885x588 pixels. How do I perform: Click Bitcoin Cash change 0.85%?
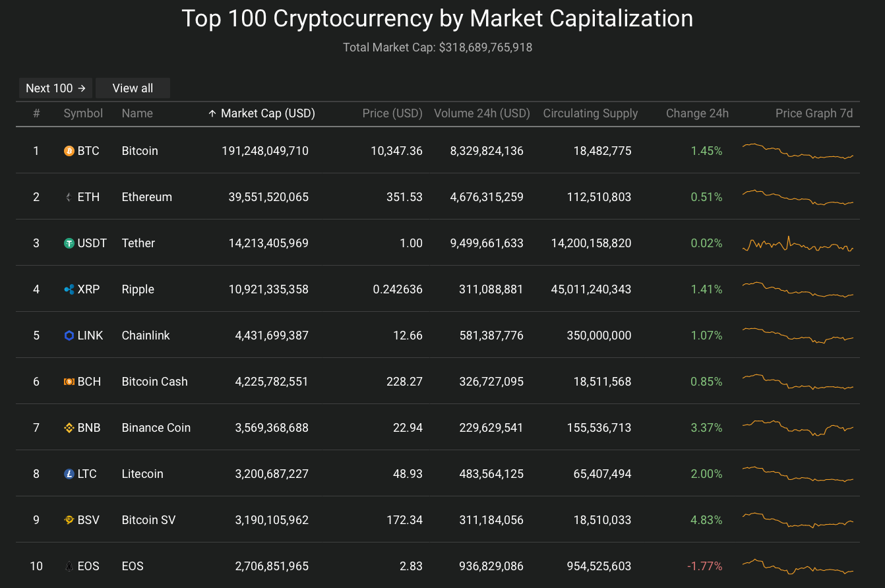[706, 382]
